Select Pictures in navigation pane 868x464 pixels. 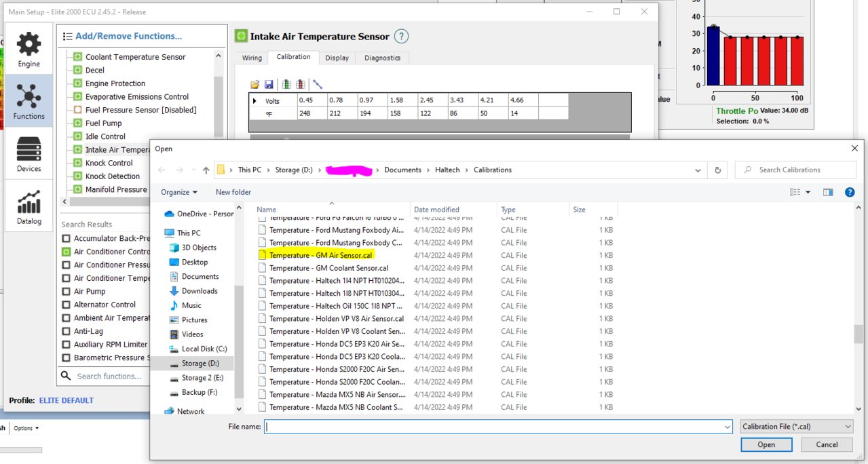[x=188, y=320]
